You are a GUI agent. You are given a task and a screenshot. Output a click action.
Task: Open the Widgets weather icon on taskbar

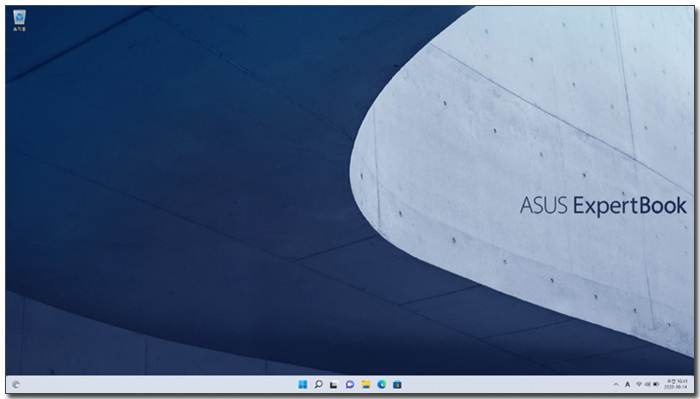pos(16,384)
